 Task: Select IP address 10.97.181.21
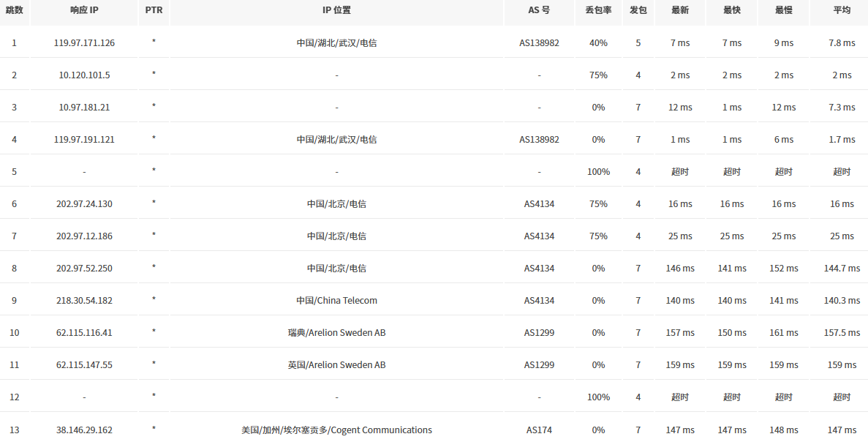pyautogui.click(x=84, y=107)
